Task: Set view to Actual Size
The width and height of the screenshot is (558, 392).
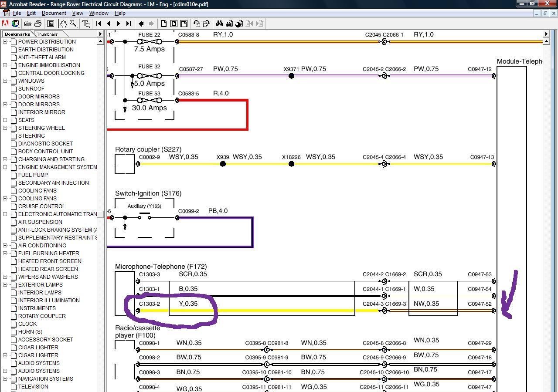Action: pos(164,24)
